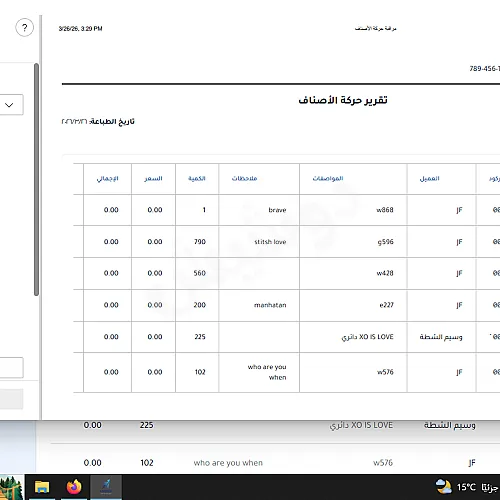500x500 pixels.
Task: Open File Explorer from the taskbar
Action: [42, 487]
